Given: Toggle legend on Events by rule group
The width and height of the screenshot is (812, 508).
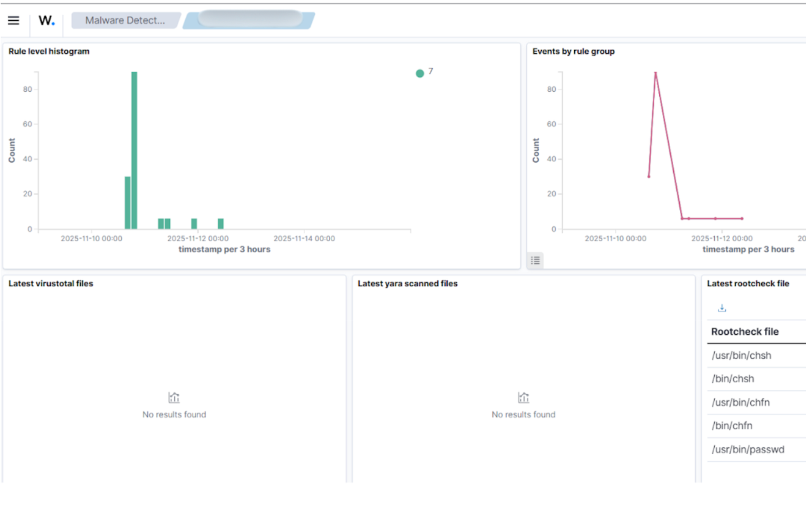Looking at the screenshot, I should (x=536, y=261).
